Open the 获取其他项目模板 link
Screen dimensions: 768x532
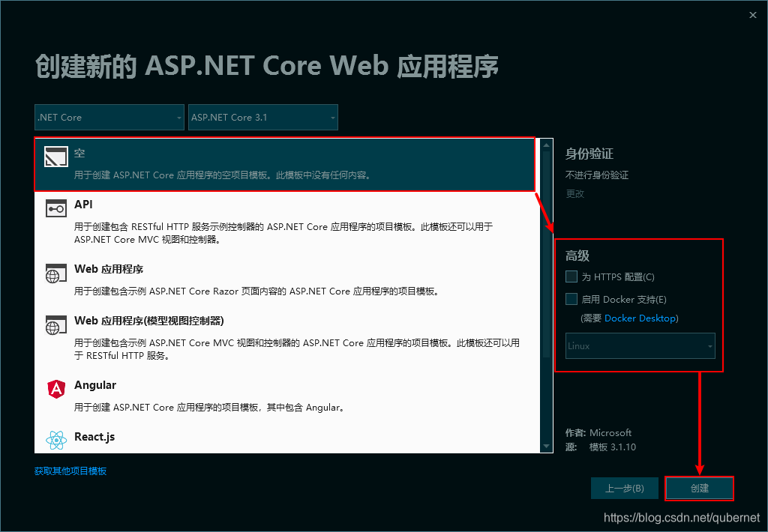70,471
